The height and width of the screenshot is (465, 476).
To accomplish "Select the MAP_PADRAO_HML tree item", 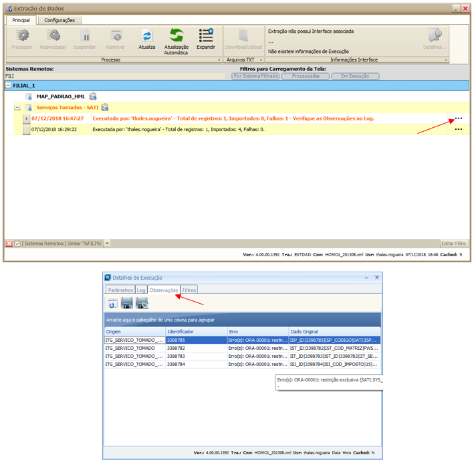I will click(x=61, y=96).
